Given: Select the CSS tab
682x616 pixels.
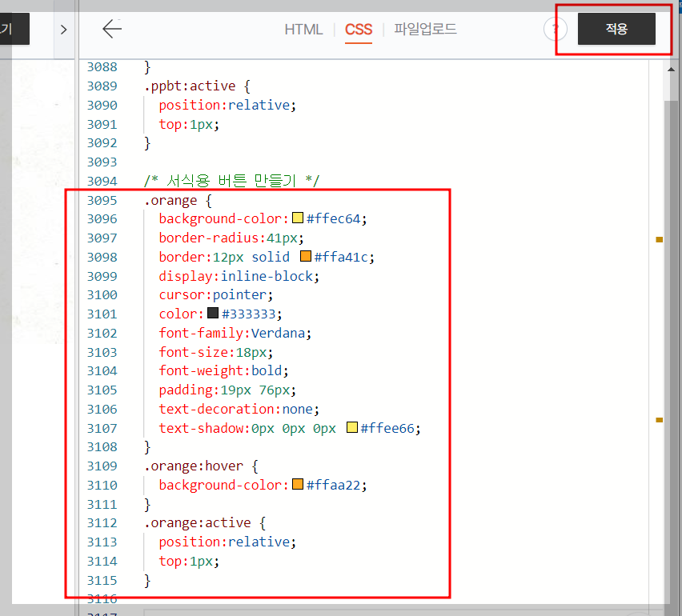Looking at the screenshot, I should pyautogui.click(x=359, y=29).
